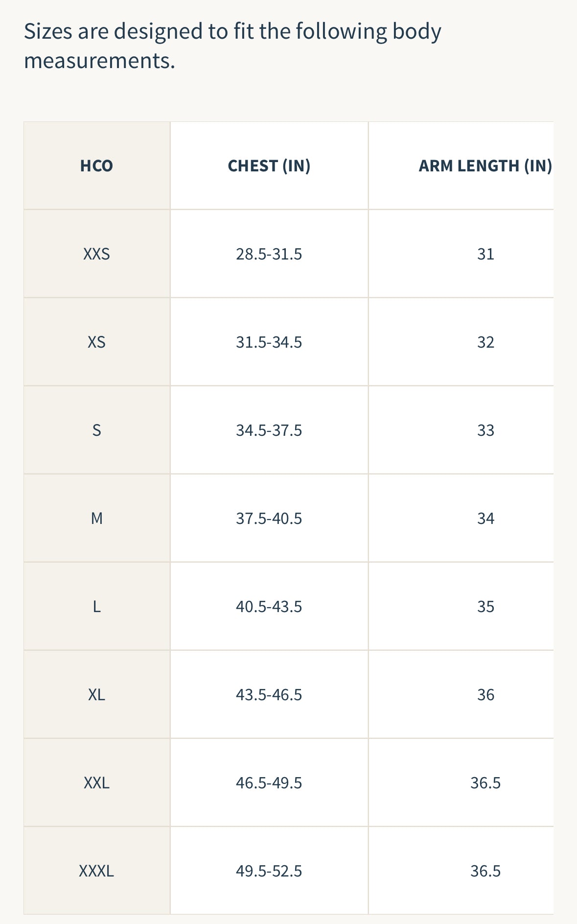This screenshot has width=577, height=924.
Task: Click the HCO column header
Action: 96,166
